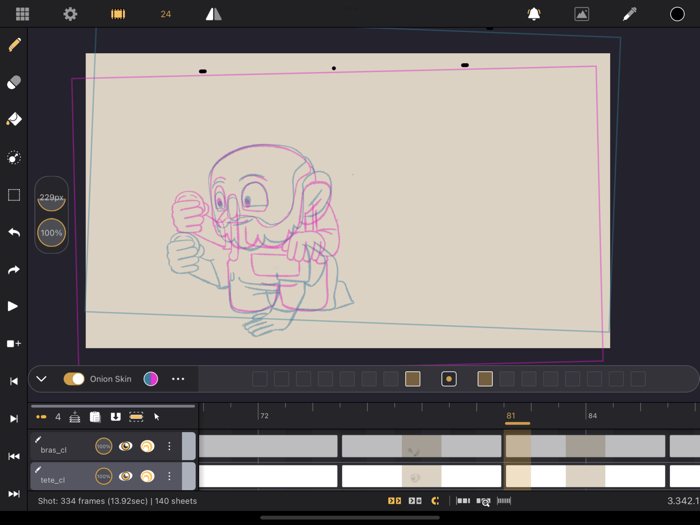Activate the frame selection marquee
The height and width of the screenshot is (525, 700).
[136, 417]
